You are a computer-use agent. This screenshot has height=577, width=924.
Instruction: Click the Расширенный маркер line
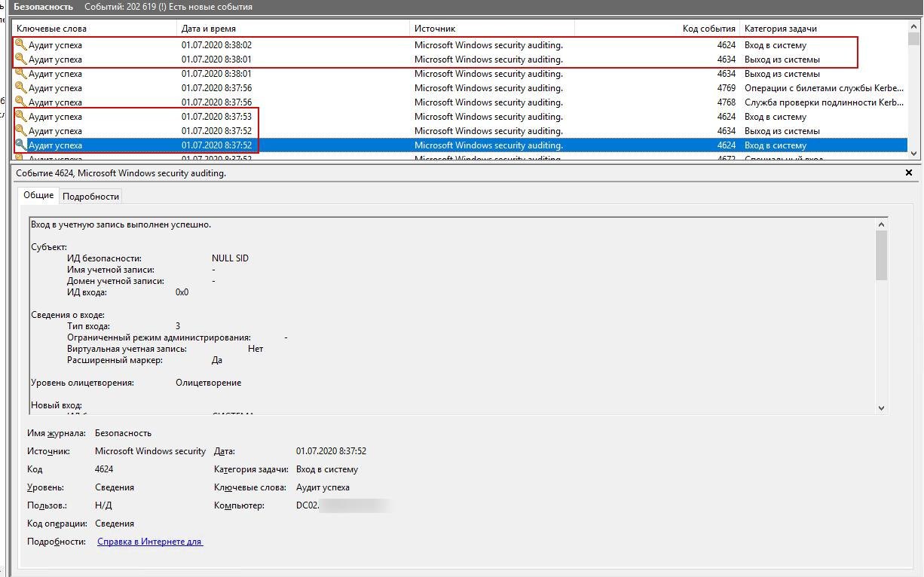[x=145, y=360]
